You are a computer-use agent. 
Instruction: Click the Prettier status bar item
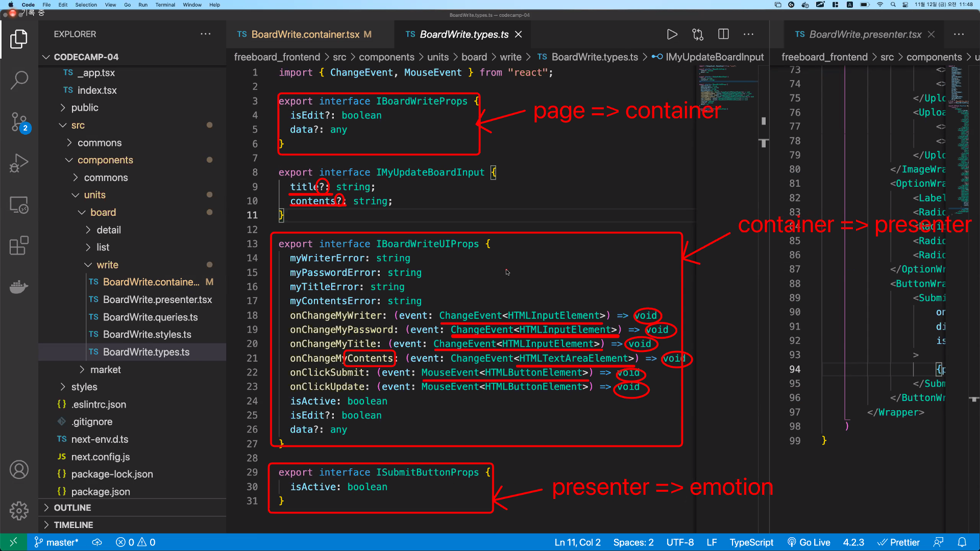coord(899,542)
